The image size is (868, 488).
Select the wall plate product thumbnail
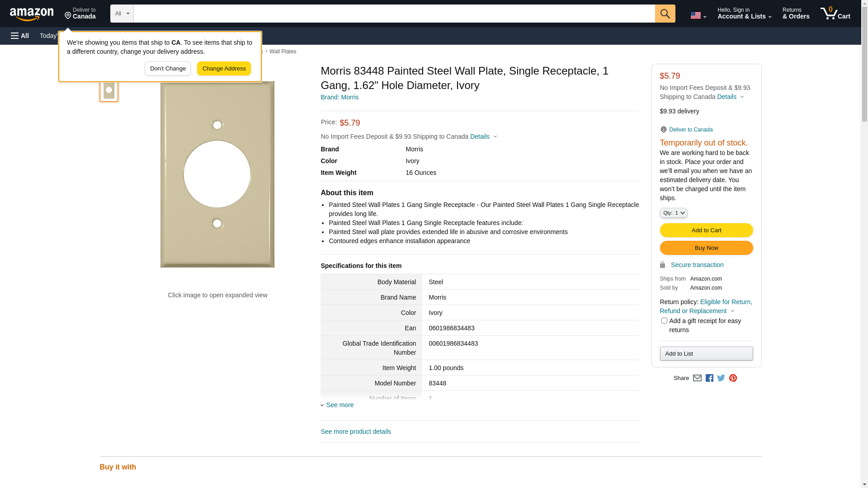click(x=109, y=90)
